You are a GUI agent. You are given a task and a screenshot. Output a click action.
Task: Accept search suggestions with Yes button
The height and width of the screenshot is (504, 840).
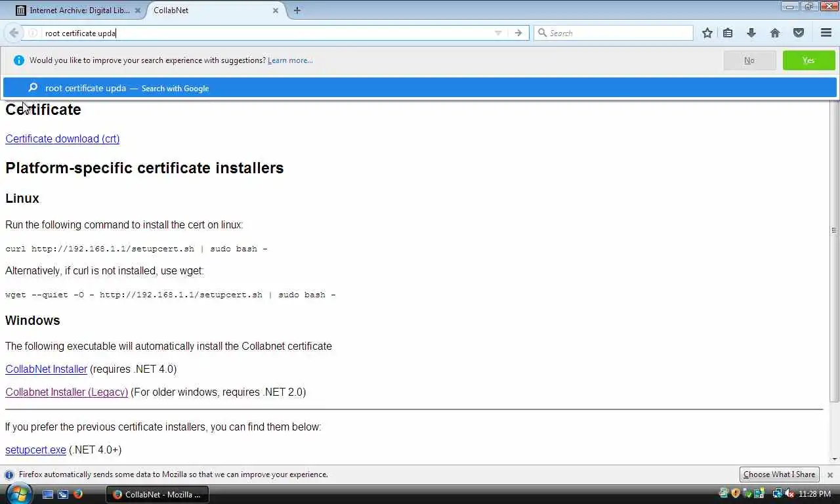point(808,60)
